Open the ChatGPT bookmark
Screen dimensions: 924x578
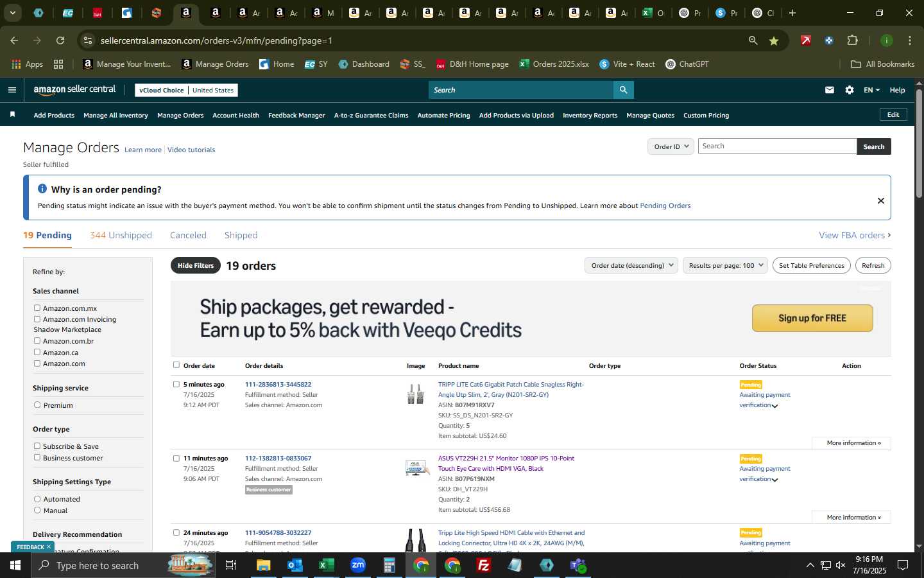pyautogui.click(x=687, y=64)
